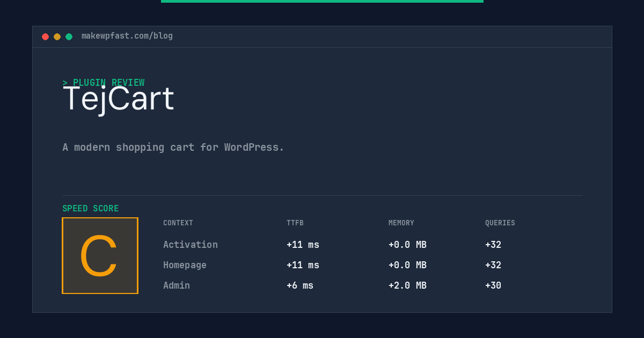Click the red window dot
Screen dimensions: 644x338
(x=45, y=36)
